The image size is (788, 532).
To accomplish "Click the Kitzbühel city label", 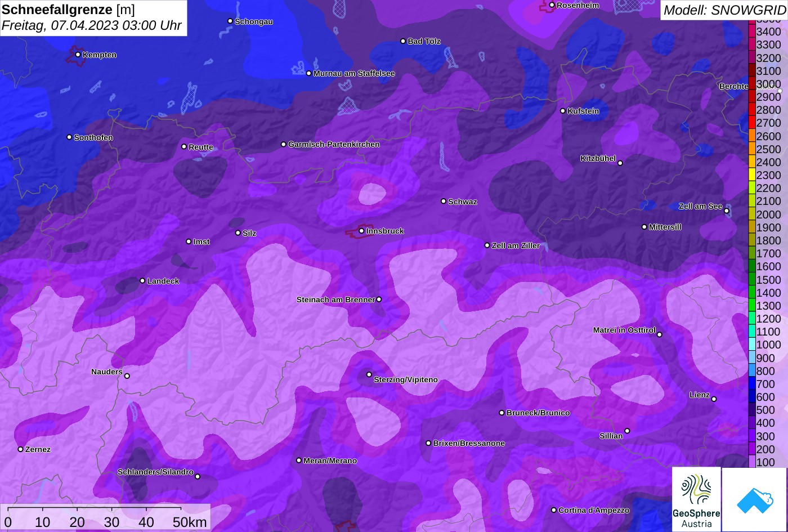I will [x=598, y=159].
